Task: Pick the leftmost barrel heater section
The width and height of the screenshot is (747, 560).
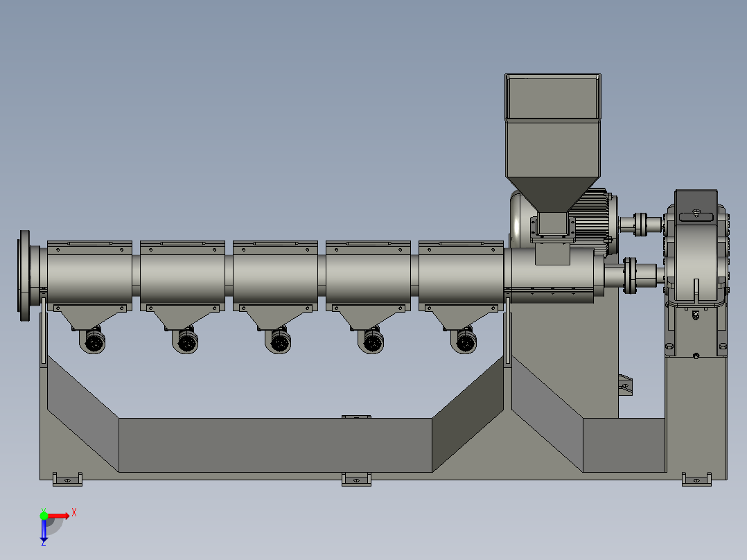Action: coord(89,275)
